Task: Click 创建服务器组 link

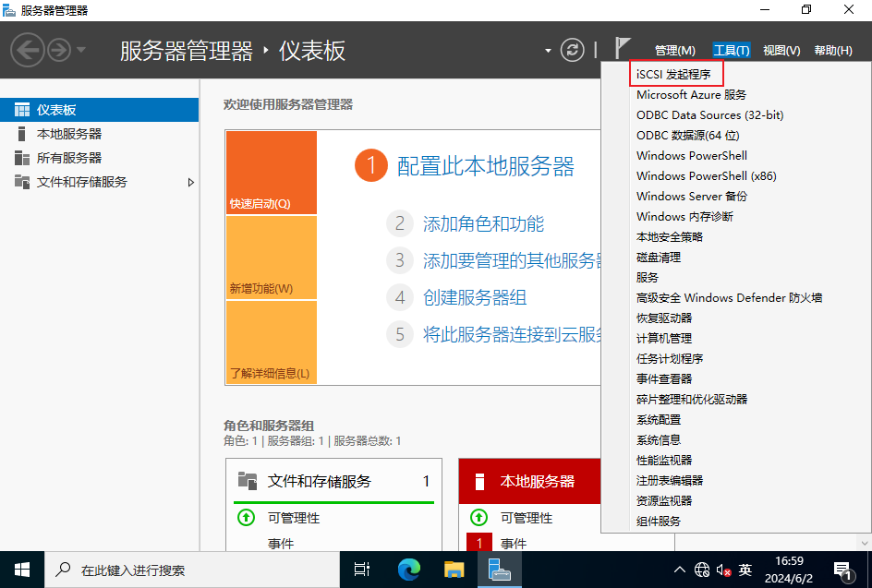Action: [x=475, y=297]
